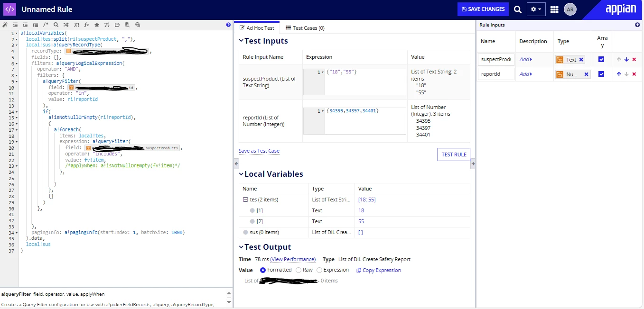Click the star icon in editor toolbar
The height and width of the screenshot is (309, 644).
pyautogui.click(x=97, y=25)
